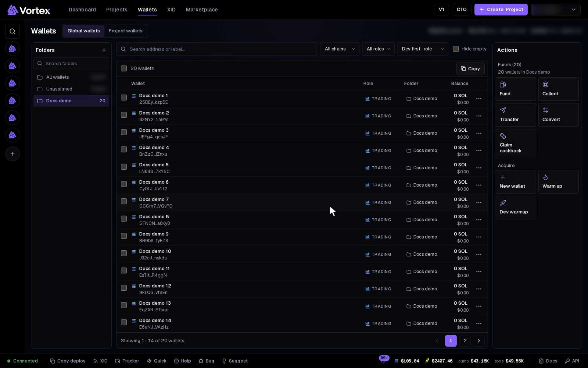This screenshot has width=588, height=368.
Task: Open the Fund action
Action: pos(516,89)
